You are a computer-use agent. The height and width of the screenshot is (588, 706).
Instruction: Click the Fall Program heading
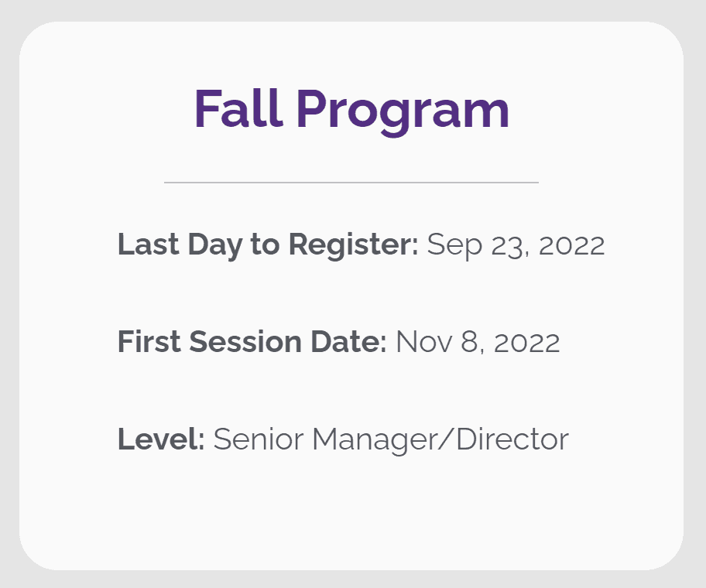tap(351, 111)
